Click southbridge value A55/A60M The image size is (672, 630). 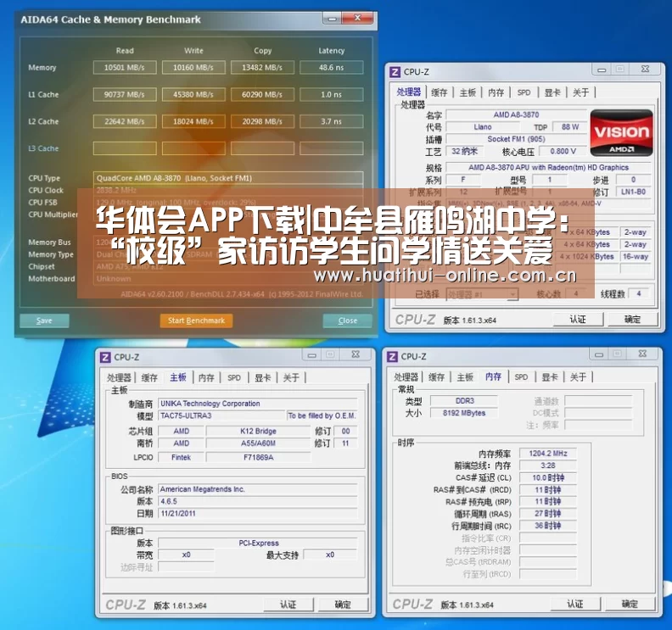point(258,443)
